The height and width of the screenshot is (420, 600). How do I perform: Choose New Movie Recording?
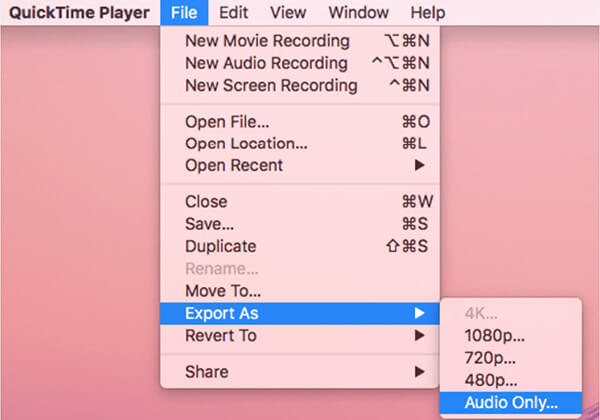coord(300,41)
